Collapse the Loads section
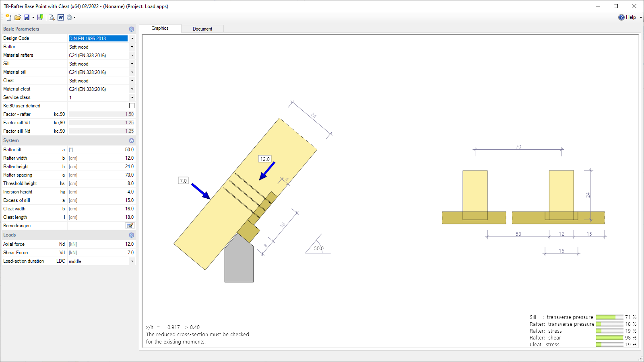The width and height of the screenshot is (644, 362). point(131,235)
